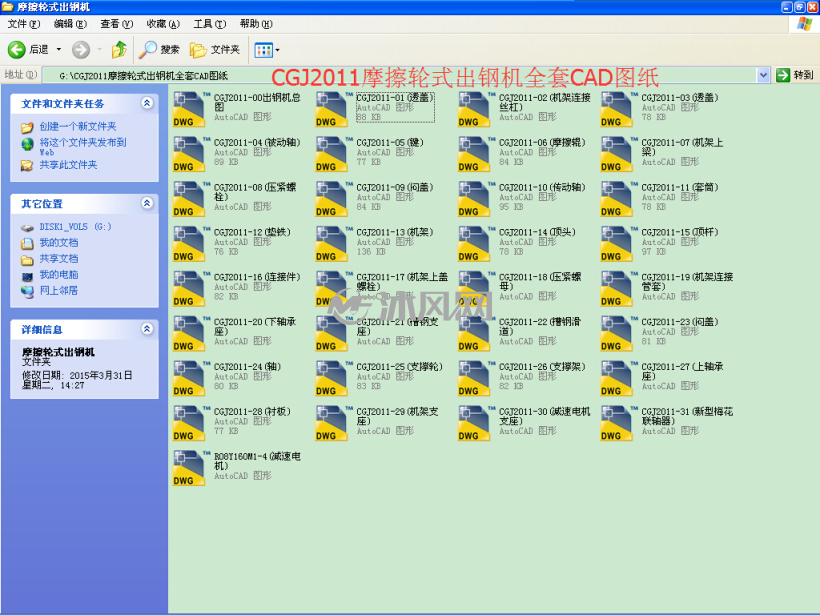
Task: Select CGJ2011-15 (顶杆) DWG icon
Action: (617, 244)
